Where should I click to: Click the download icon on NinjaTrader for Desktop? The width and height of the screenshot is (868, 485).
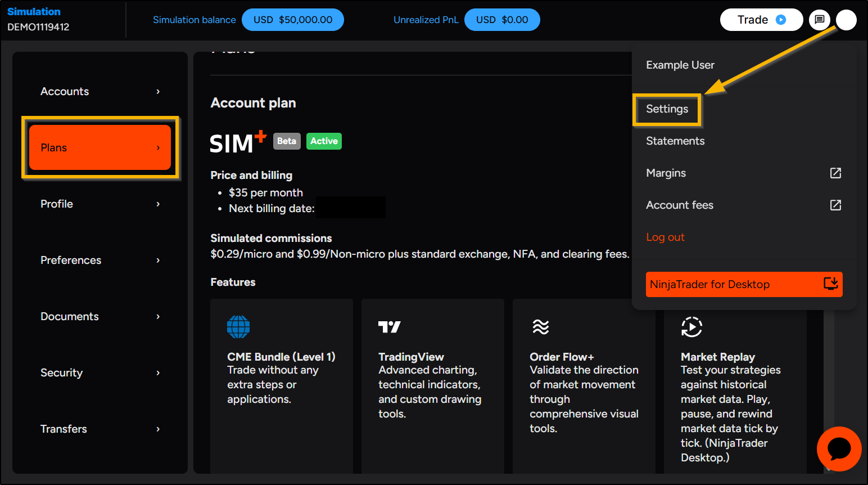coord(831,283)
